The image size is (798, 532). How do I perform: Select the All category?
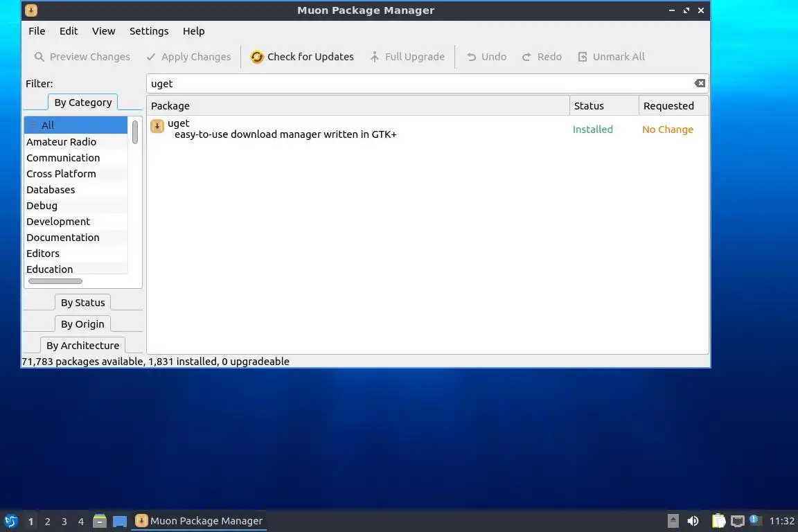(76, 125)
